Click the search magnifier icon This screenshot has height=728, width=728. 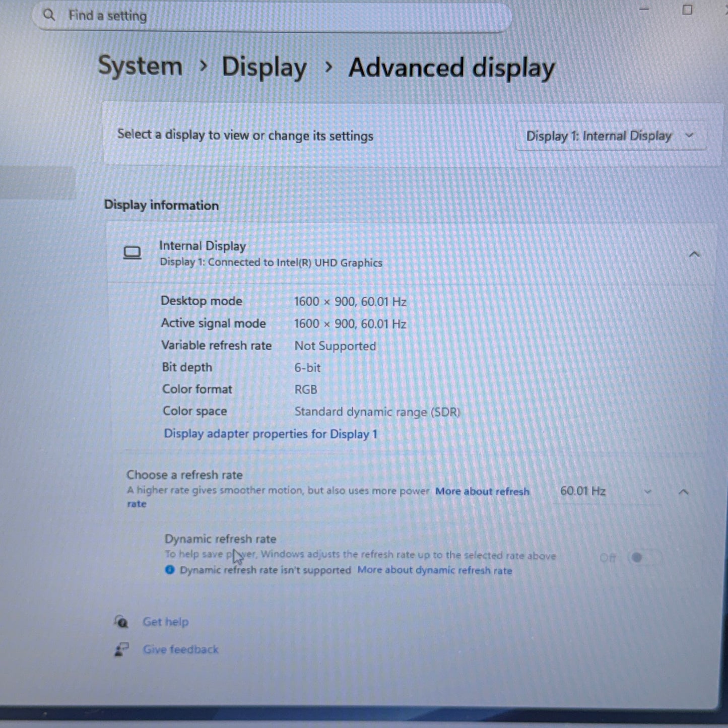coord(49,15)
